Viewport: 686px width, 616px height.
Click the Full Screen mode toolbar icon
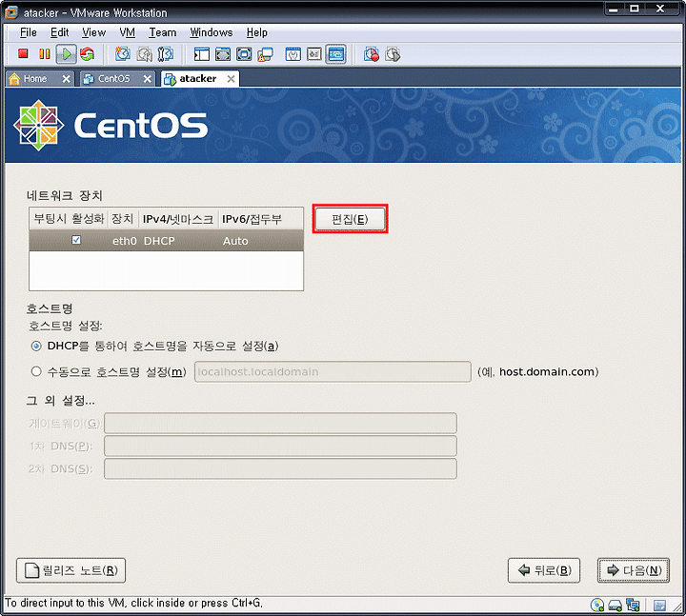click(244, 54)
